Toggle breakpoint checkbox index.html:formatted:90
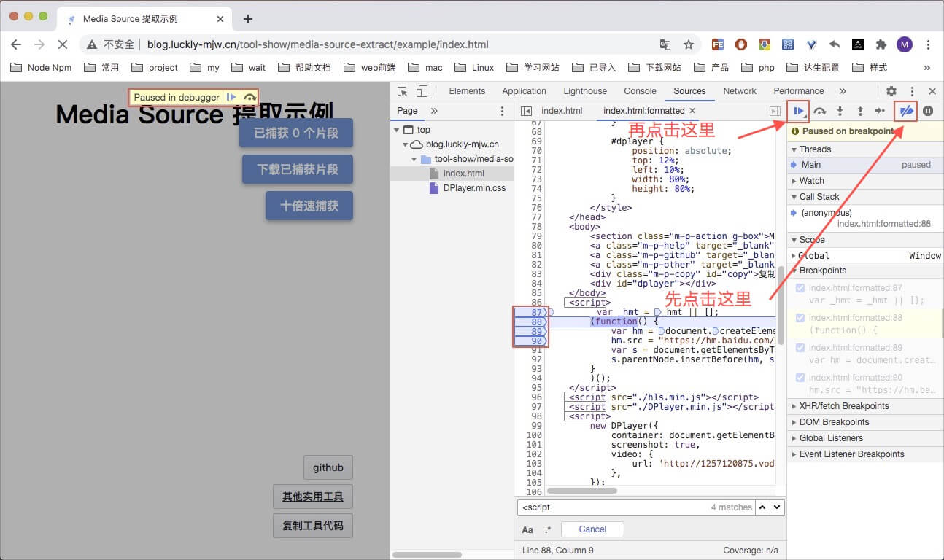Image resolution: width=944 pixels, height=560 pixels. (x=800, y=378)
